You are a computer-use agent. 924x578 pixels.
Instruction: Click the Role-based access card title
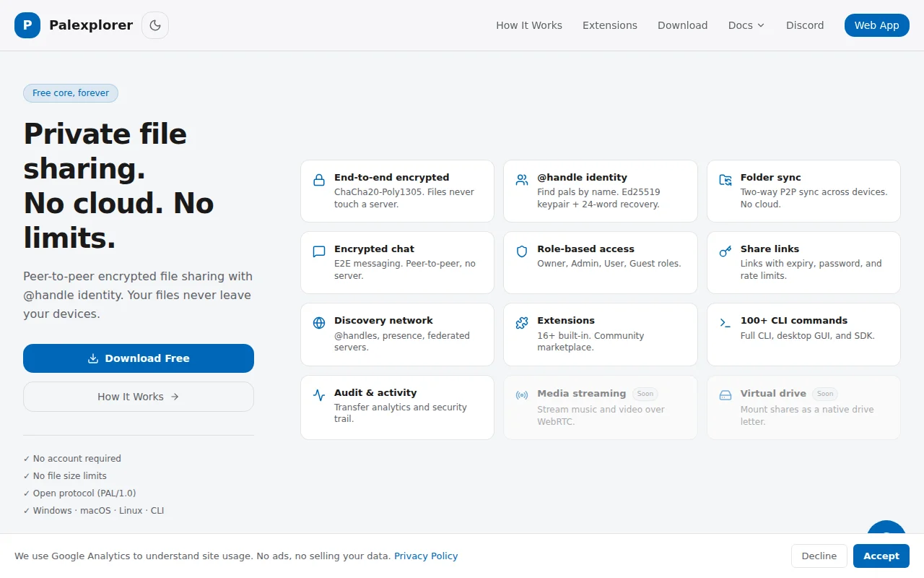[x=586, y=249]
